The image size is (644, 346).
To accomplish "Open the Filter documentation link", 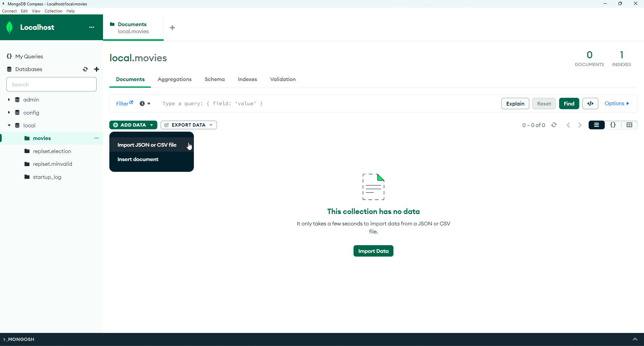I will (x=131, y=101).
